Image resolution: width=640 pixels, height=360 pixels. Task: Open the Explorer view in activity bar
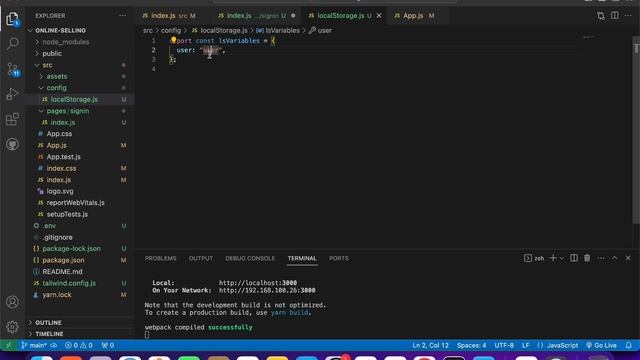tap(12, 18)
